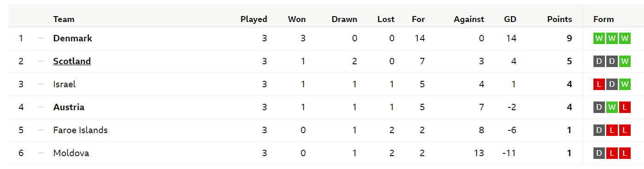
Task: Select Faroe Islands in the table
Action: click(x=80, y=130)
